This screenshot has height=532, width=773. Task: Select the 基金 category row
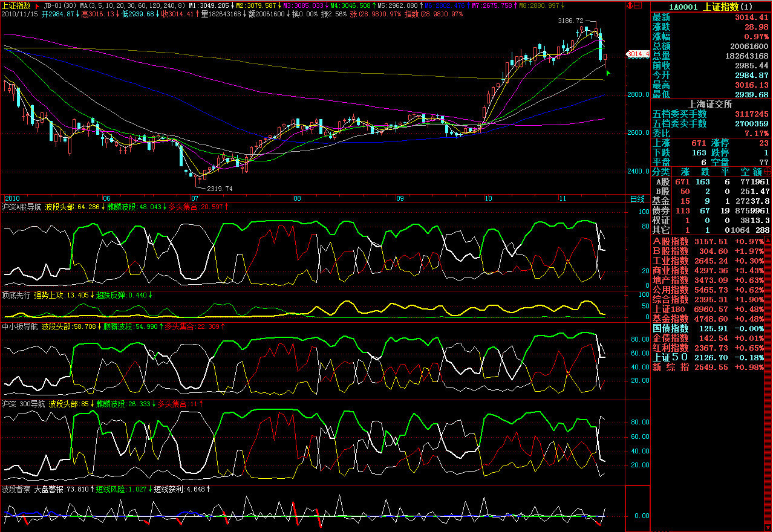click(711, 201)
